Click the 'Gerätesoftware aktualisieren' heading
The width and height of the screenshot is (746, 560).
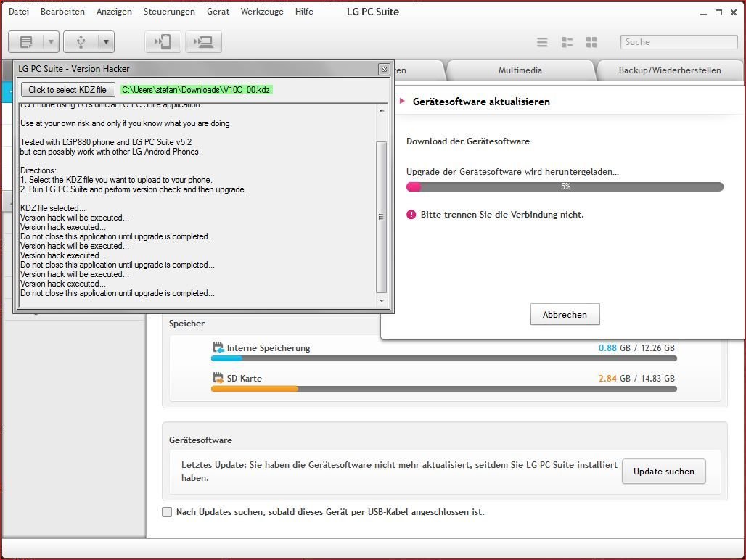click(x=481, y=102)
